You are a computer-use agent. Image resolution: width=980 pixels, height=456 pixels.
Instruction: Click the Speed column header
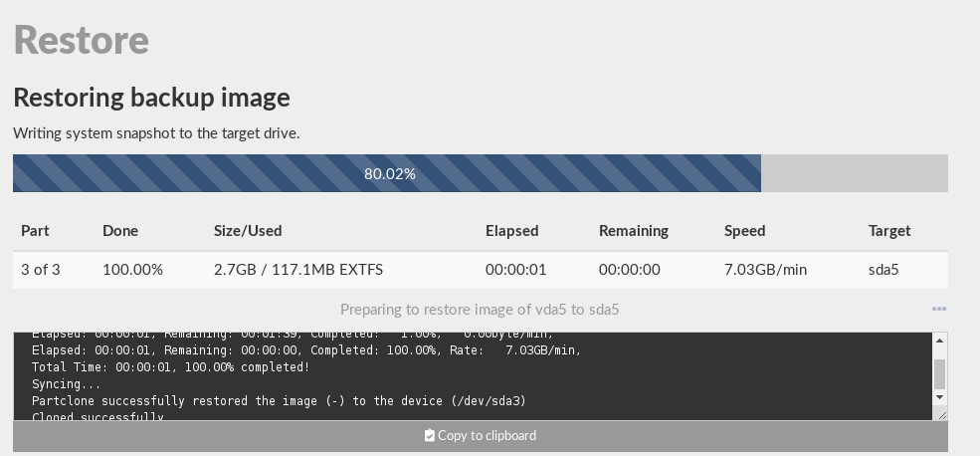745,231
